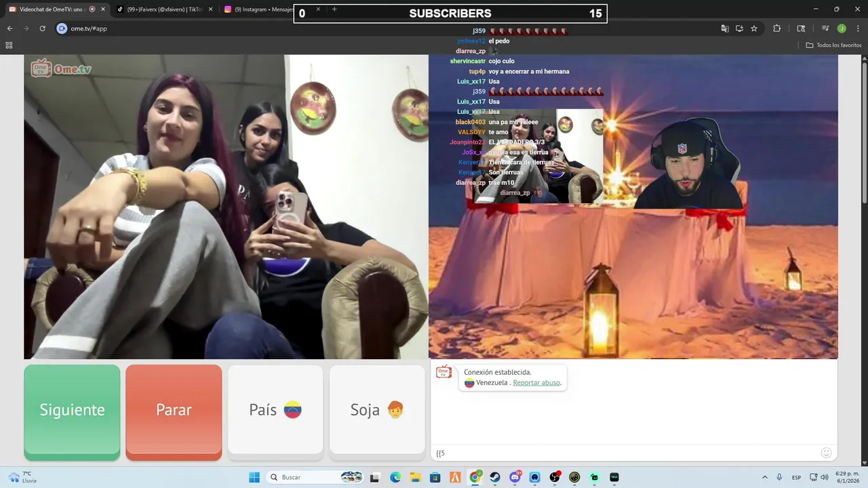Image resolution: width=868 pixels, height=488 pixels.
Task: Click the stranger's webcam video feed
Action: [x=226, y=207]
